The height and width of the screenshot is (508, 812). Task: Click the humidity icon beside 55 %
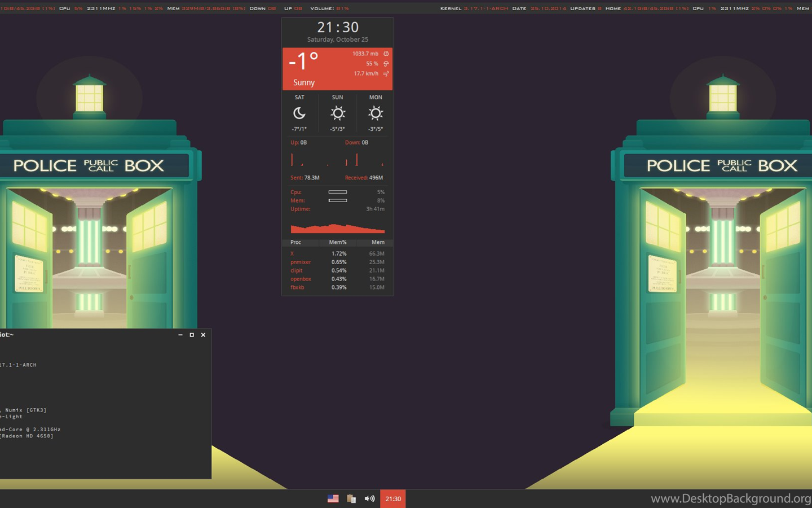pos(386,64)
